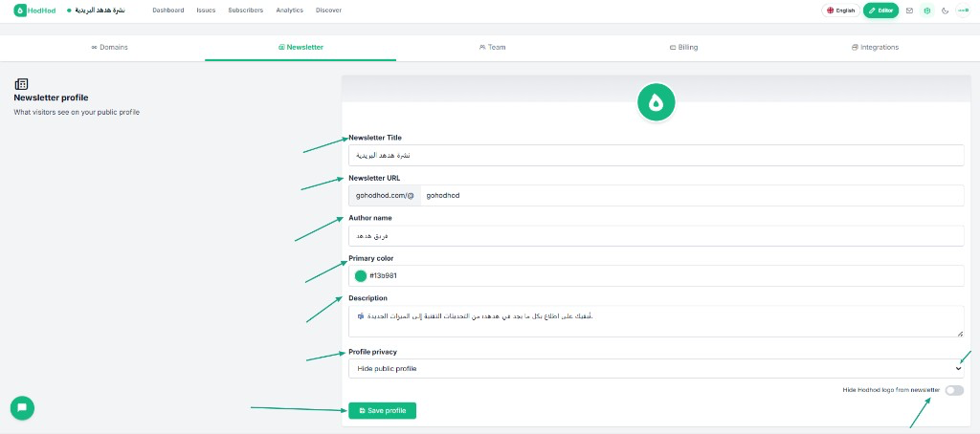Click the HodHod logo in header
The image size is (980, 434).
tap(34, 11)
